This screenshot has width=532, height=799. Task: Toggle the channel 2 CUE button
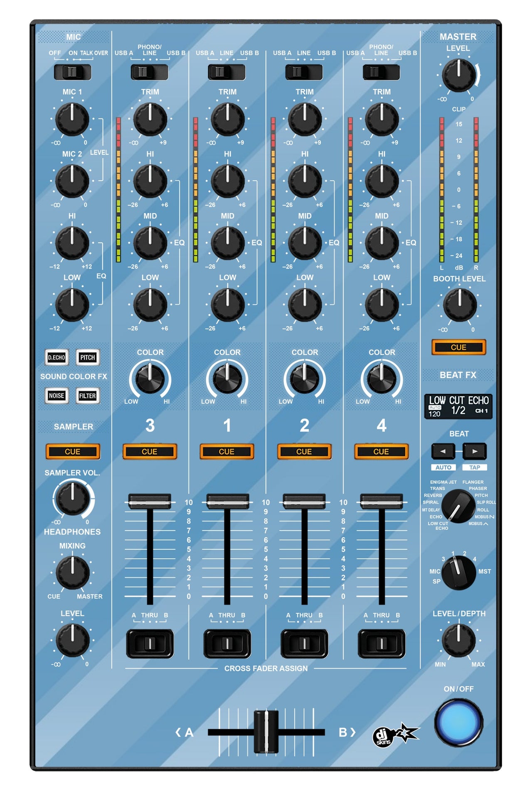[304, 452]
